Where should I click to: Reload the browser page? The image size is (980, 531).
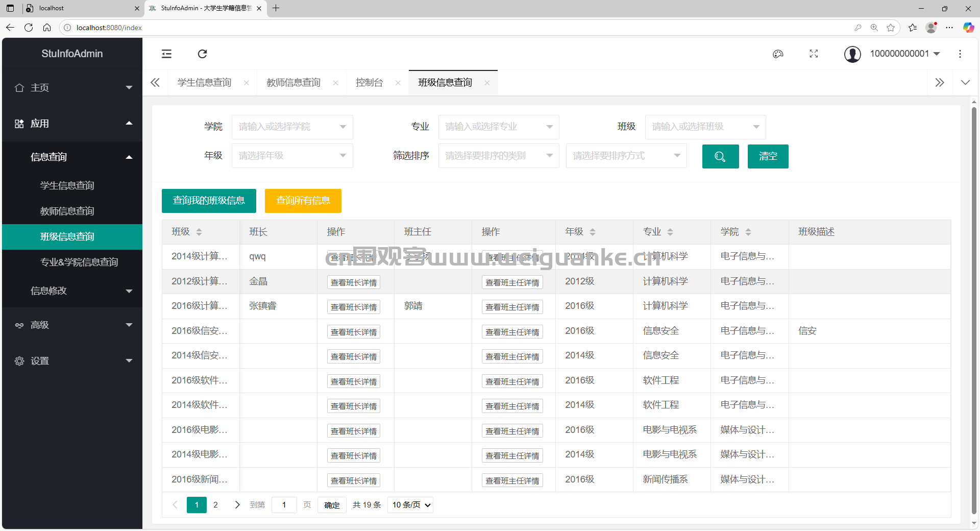(29, 28)
